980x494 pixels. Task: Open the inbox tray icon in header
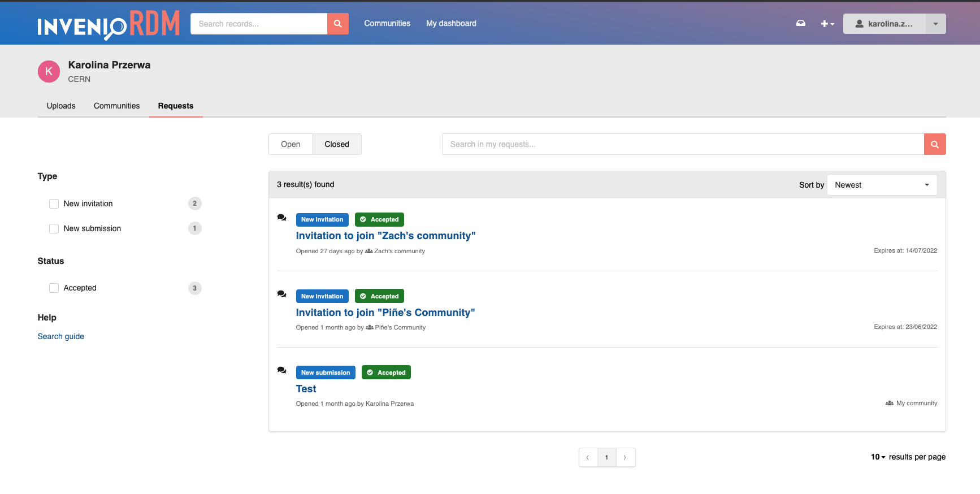(x=801, y=23)
